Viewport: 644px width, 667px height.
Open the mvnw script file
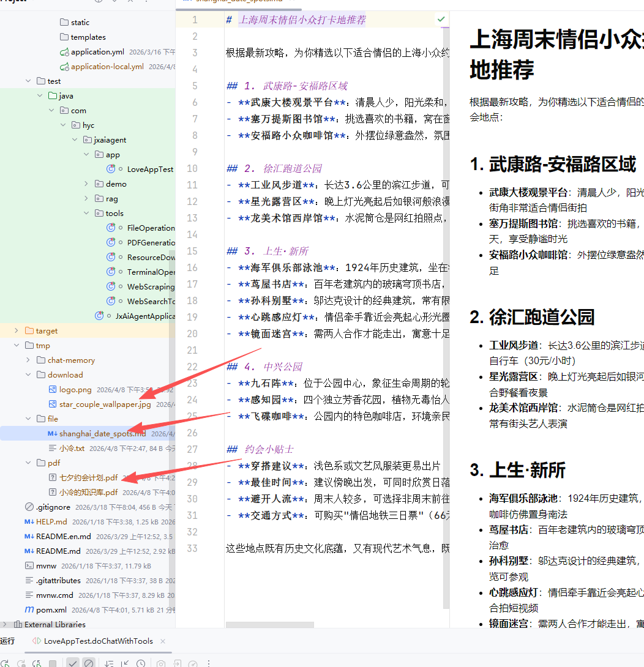[x=46, y=566]
